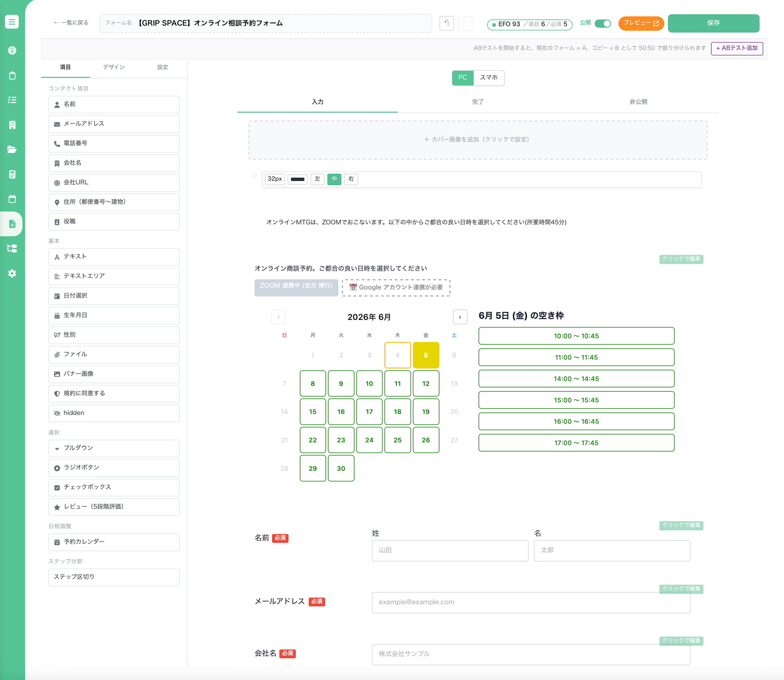784x680 pixels.
Task: Open the hamburger menu in the sidebar
Action: (x=12, y=22)
